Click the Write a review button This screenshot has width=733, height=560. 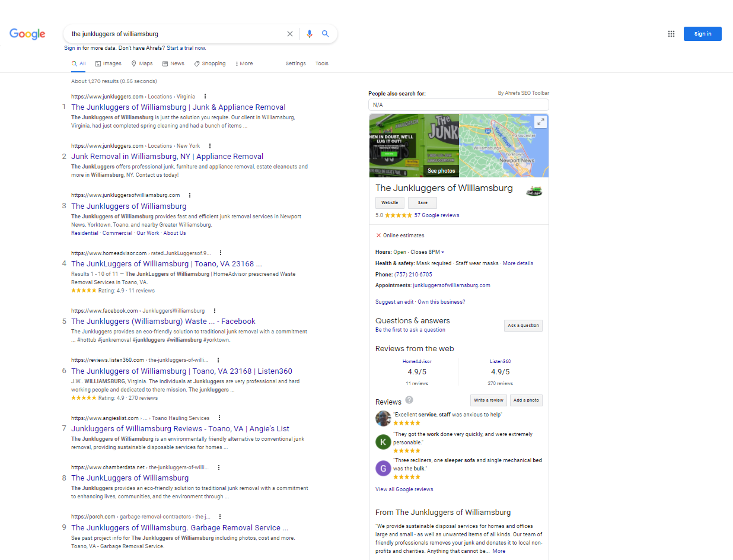pos(489,400)
